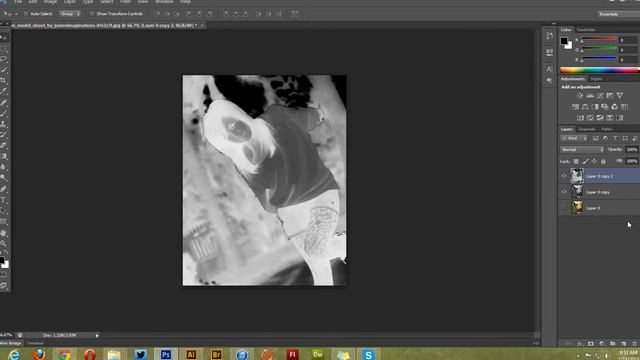
Task: Switch to the Channels tab
Action: 587,129
